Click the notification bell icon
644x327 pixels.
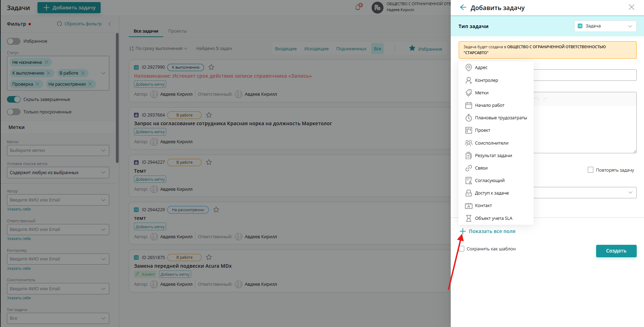coord(358,7)
